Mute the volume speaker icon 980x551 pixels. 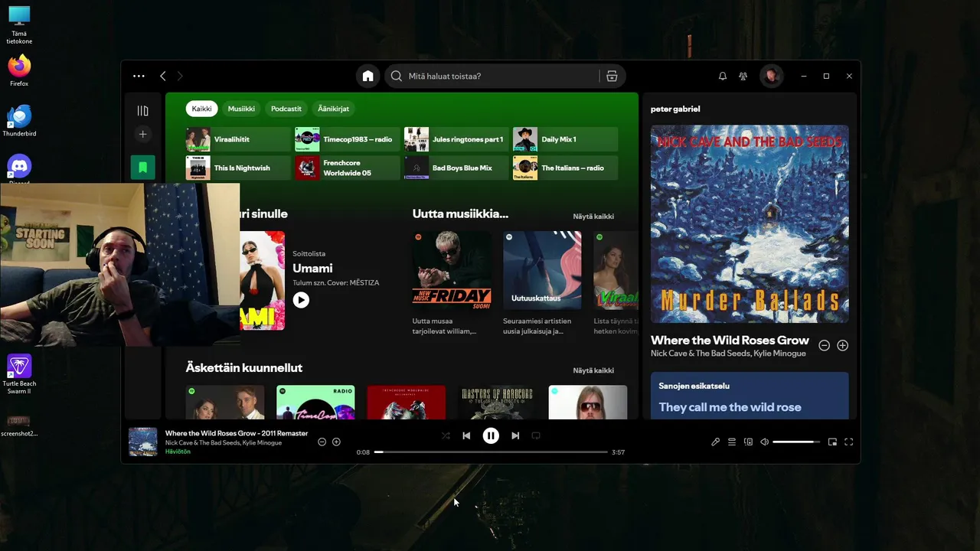click(764, 442)
